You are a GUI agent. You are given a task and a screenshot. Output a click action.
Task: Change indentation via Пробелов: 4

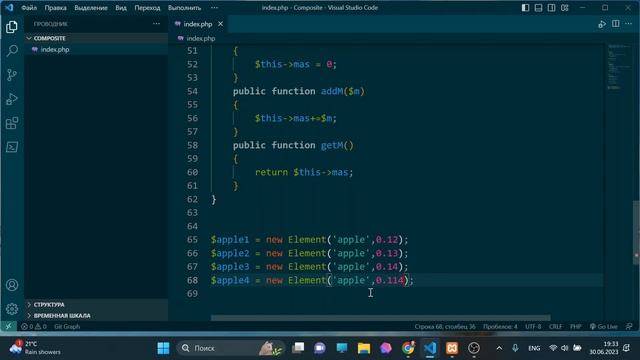click(x=500, y=327)
